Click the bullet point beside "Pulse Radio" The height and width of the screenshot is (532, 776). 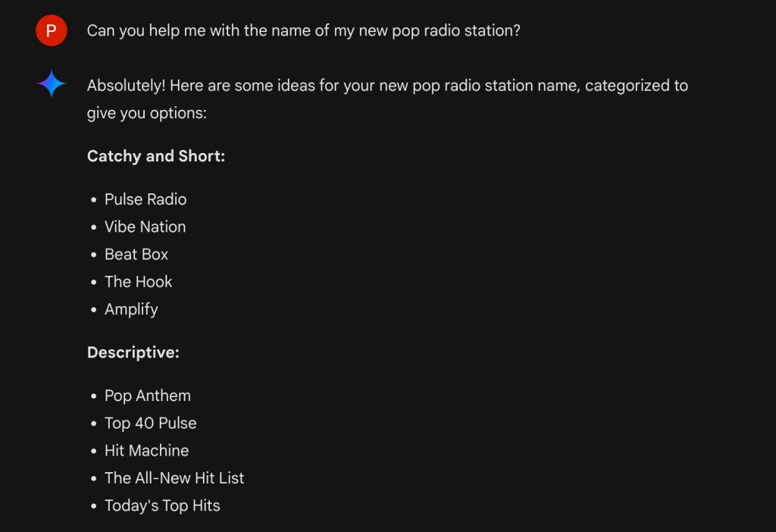94,200
